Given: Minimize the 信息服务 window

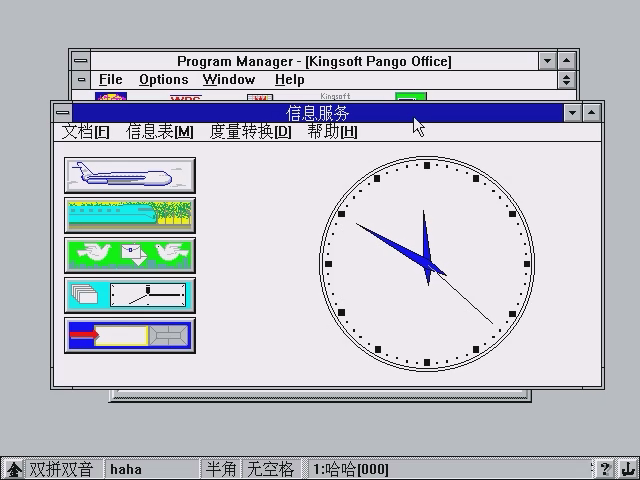Looking at the screenshot, I should 572,113.
